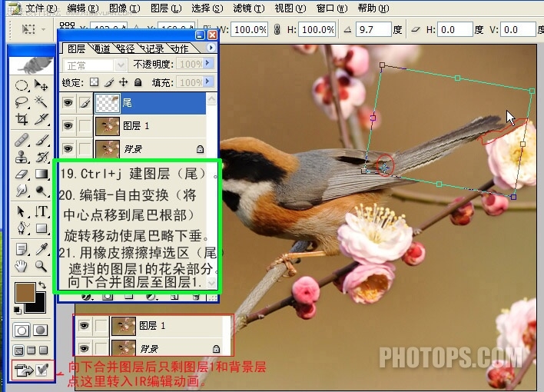The width and height of the screenshot is (544, 392).
Task: Click the rotation angle field showing 9.7
Action: (373, 29)
